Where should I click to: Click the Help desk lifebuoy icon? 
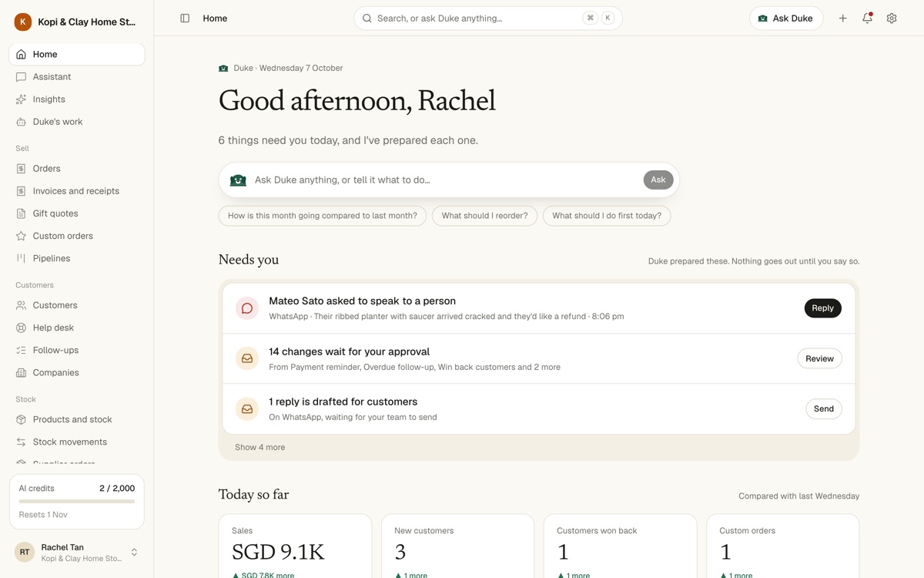click(22, 327)
